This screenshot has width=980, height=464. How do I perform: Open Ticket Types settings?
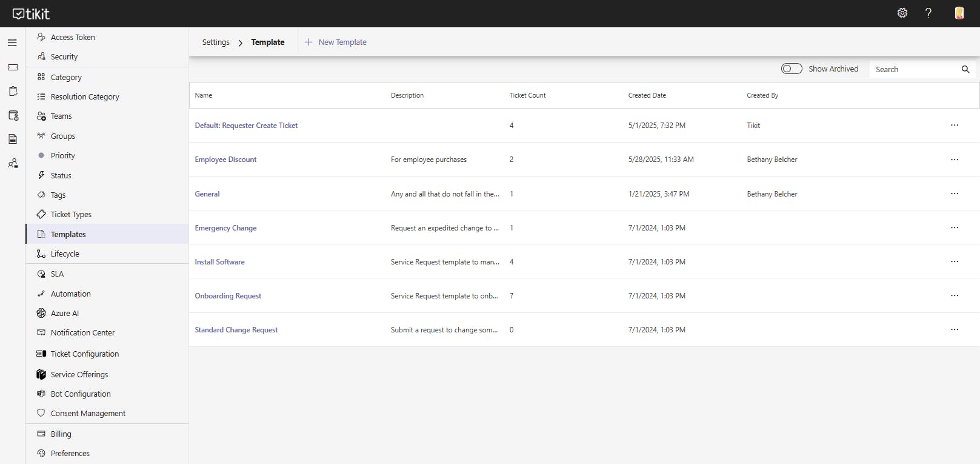(71, 215)
